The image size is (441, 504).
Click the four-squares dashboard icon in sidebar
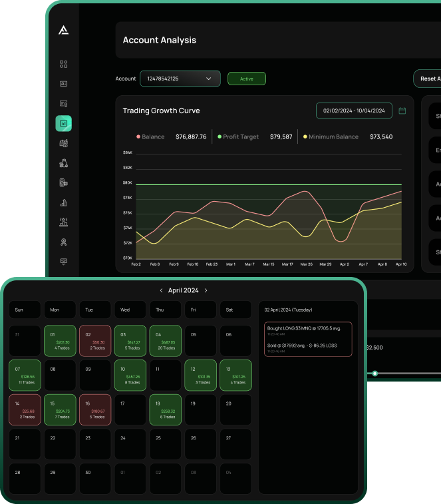(x=64, y=65)
